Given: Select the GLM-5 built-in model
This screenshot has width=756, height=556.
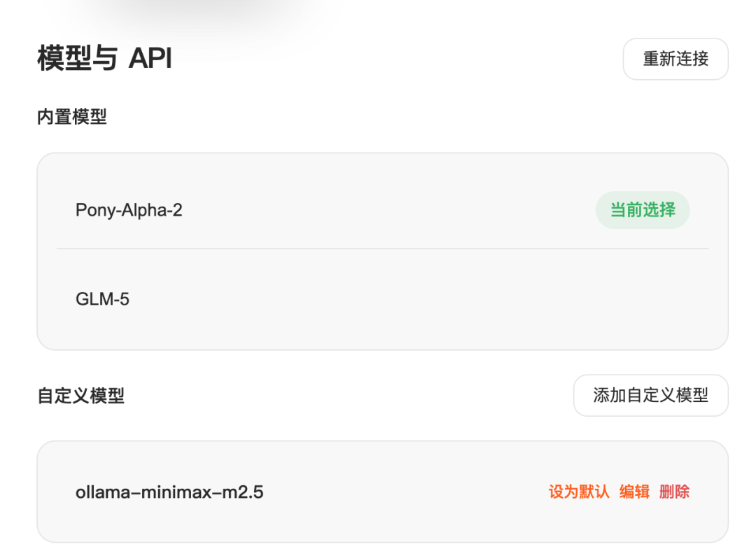Looking at the screenshot, I should [x=103, y=300].
